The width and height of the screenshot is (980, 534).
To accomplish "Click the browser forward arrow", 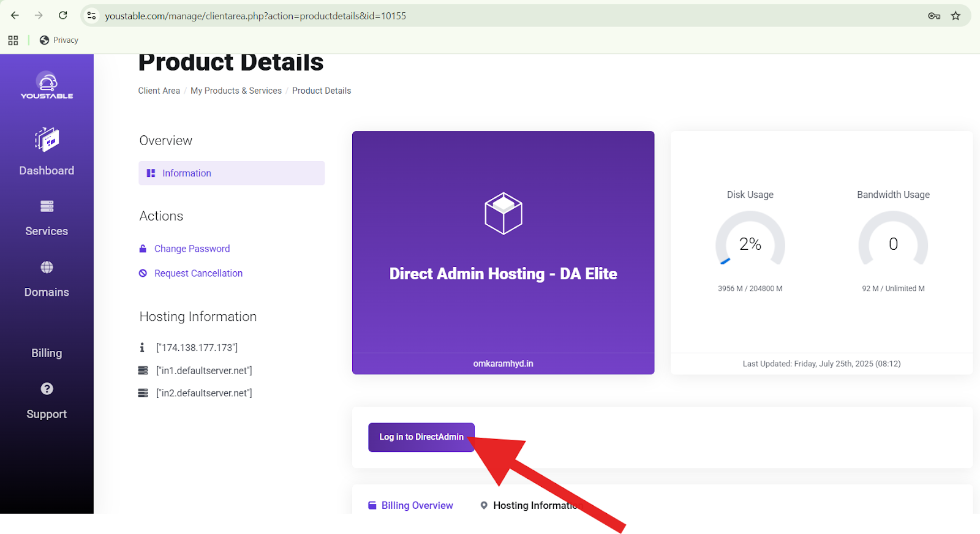I will [x=39, y=15].
